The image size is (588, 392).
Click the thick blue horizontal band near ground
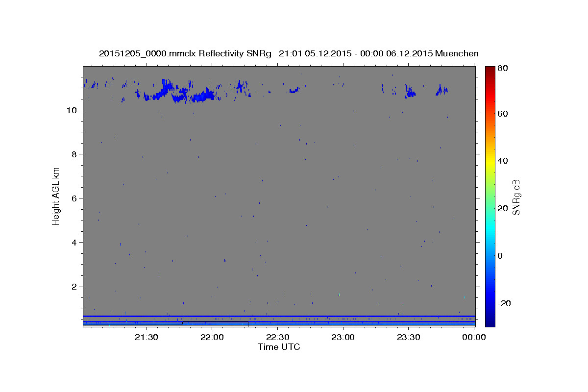pyautogui.click(x=279, y=317)
